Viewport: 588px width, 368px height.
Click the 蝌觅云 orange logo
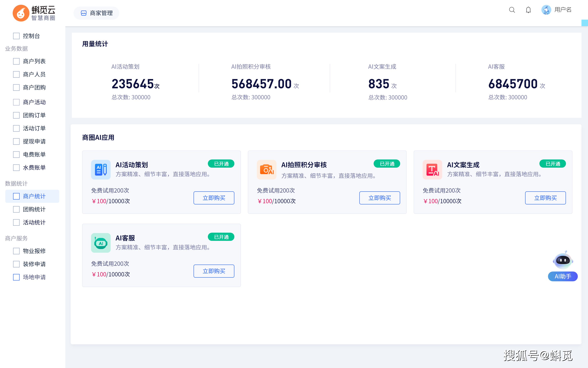coord(21,13)
